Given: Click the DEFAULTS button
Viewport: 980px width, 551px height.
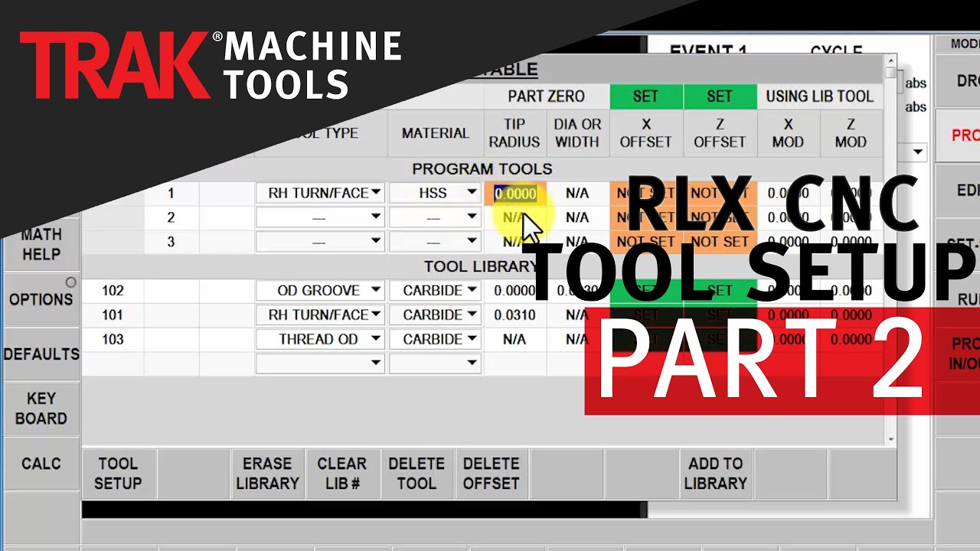Looking at the screenshot, I should [41, 354].
